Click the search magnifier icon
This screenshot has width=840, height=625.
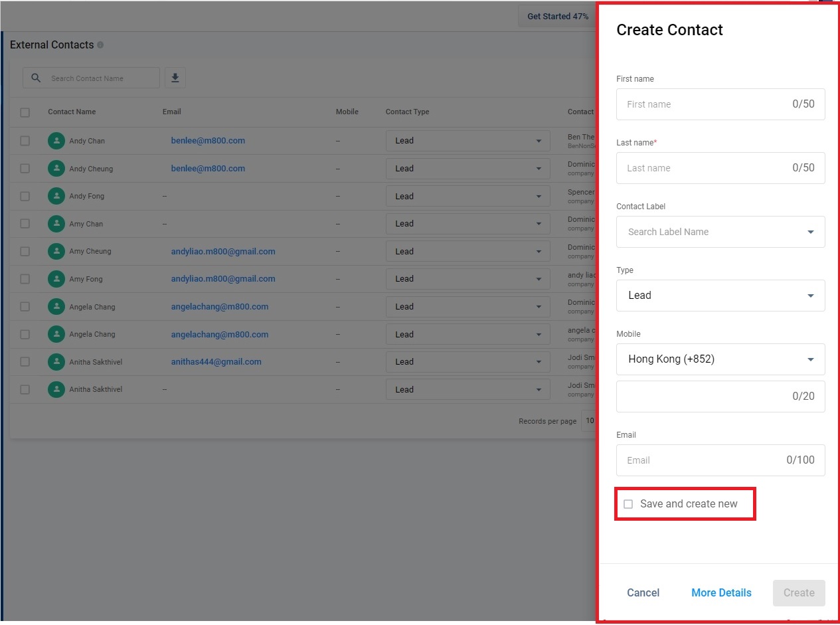(x=37, y=78)
